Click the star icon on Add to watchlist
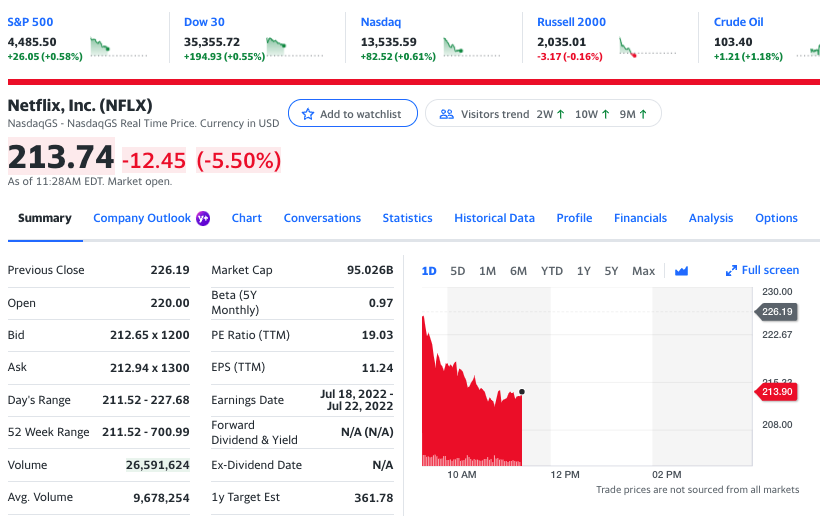 (308, 114)
